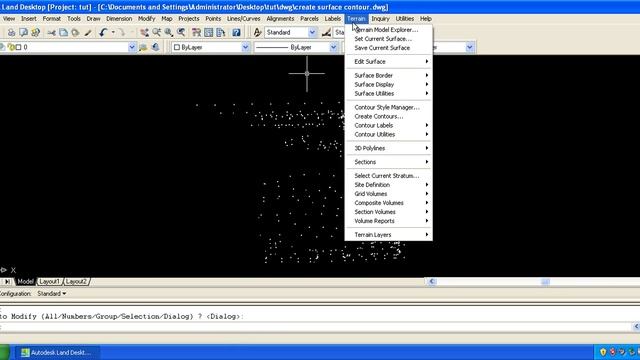Image resolution: width=640 pixels, height=360 pixels.
Task: Click the Redo arrow icon
Action: [122, 33]
